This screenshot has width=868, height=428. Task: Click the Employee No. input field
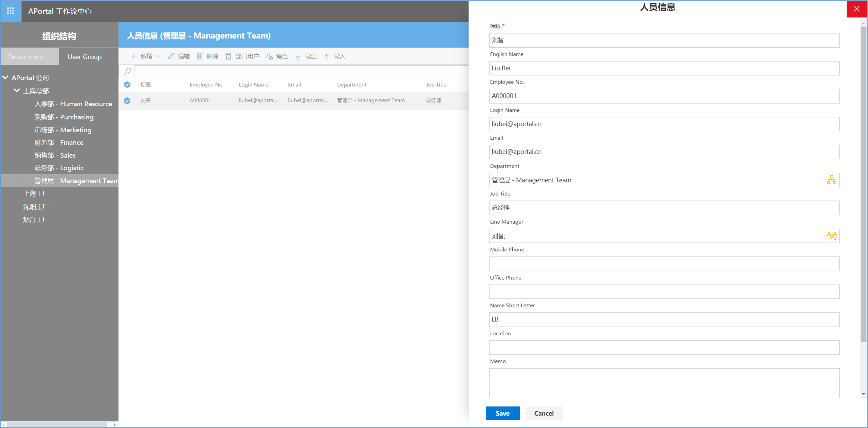(x=664, y=96)
